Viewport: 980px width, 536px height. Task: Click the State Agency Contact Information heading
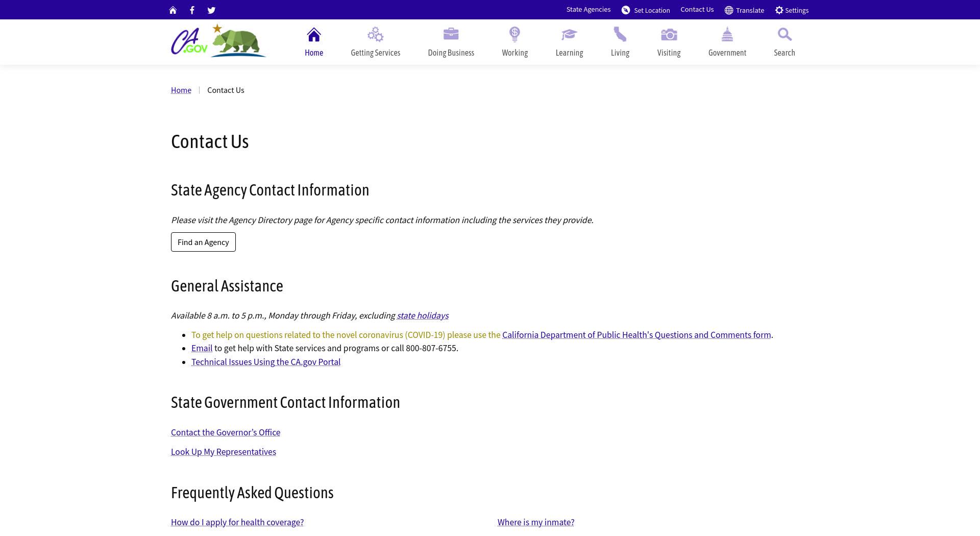tap(270, 190)
